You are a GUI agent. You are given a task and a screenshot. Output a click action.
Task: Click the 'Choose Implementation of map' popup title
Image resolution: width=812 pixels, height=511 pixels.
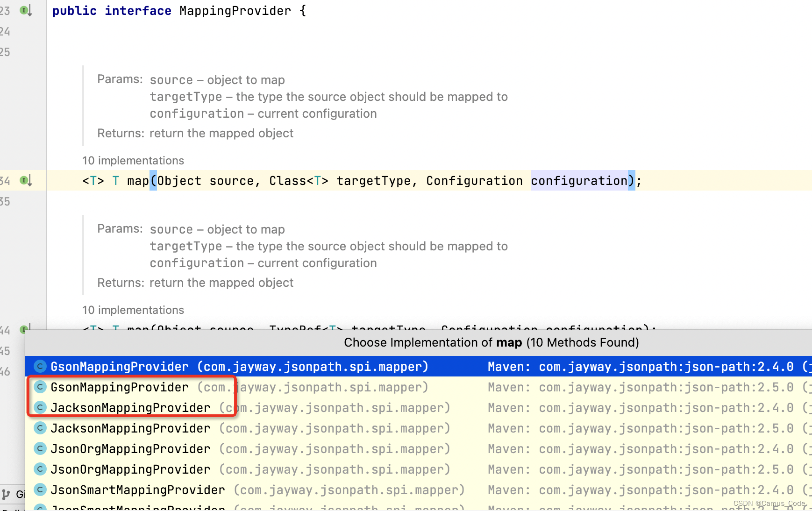pyautogui.click(x=491, y=342)
